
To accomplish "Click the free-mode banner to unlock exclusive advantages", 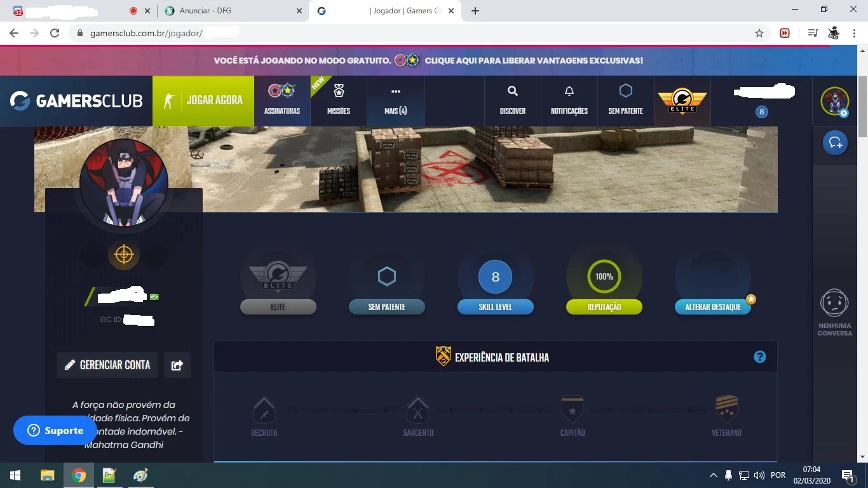I will pos(428,60).
